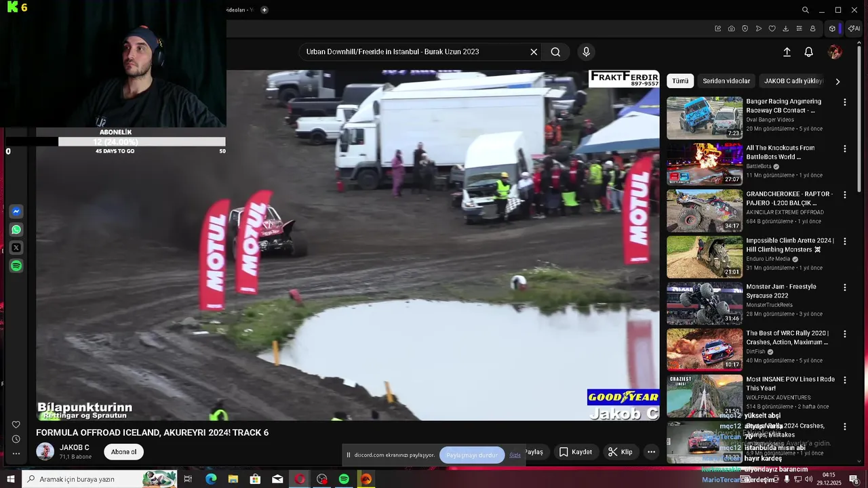Select the Tümü filter chip
Screen dimensions: 868x488
(680, 81)
